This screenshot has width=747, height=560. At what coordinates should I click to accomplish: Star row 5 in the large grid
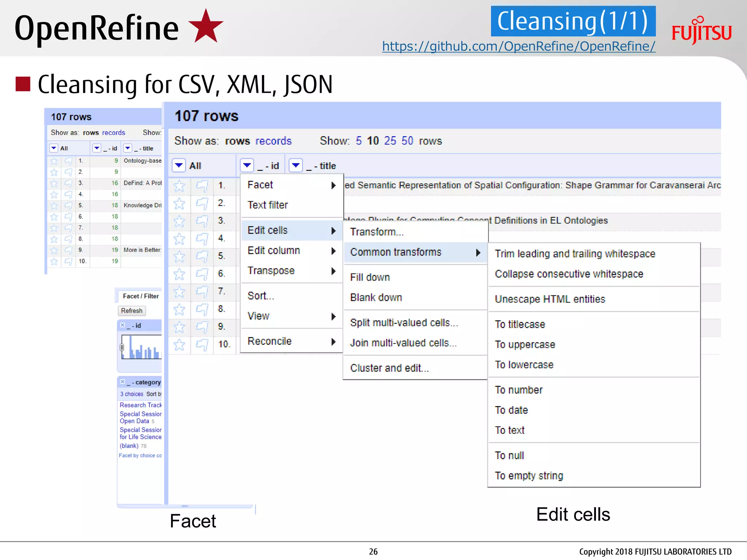(x=179, y=257)
